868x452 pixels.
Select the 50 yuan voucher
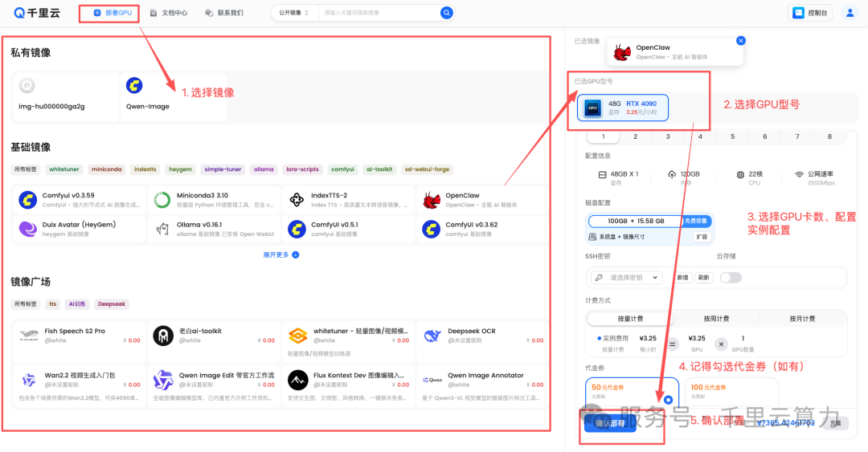632,393
